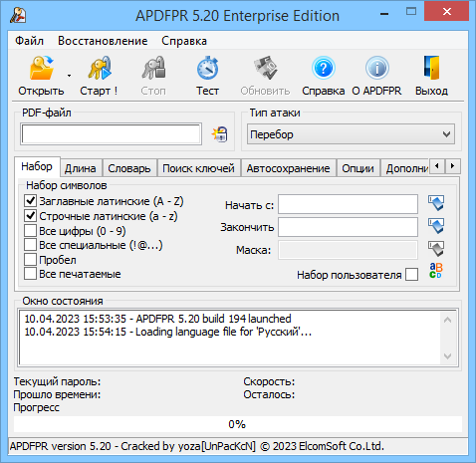The image size is (476, 463).
Task: Click the status log up-arrow scrollbar button
Action: [447, 320]
